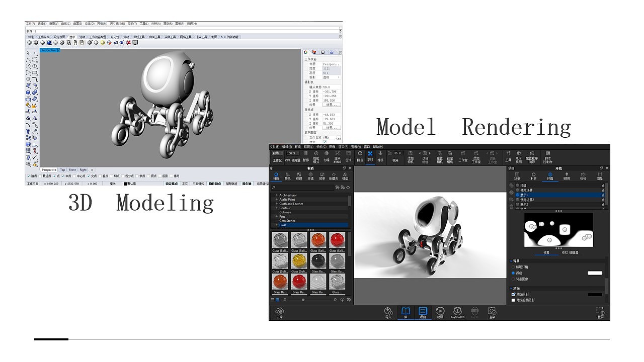The image size is (644, 362).
Task: Toggle the 中心点 (Center) osnap checkbox in Rhino
Action: point(75,176)
